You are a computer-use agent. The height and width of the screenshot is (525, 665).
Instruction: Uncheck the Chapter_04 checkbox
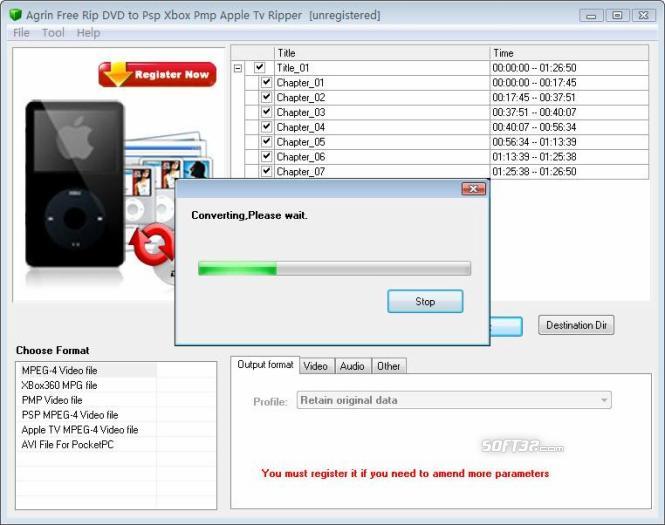coord(266,127)
